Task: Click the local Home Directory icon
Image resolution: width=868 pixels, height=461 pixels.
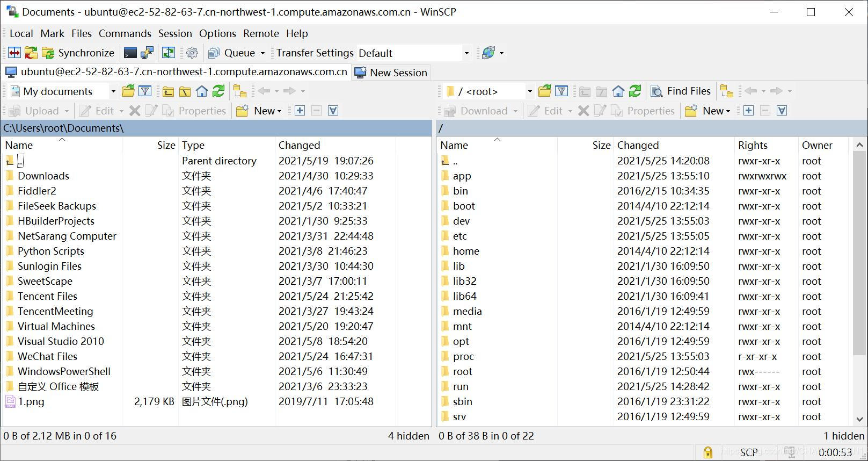Action: click(202, 91)
